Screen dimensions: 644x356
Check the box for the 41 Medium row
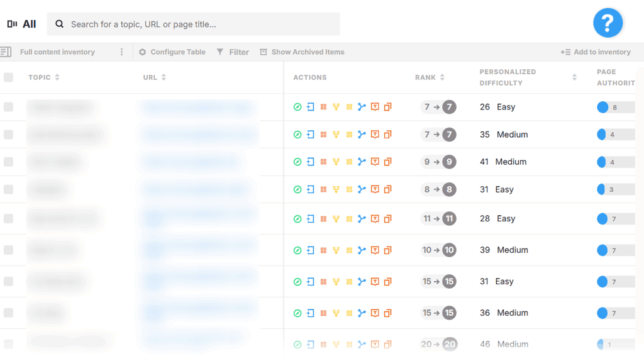click(8, 162)
